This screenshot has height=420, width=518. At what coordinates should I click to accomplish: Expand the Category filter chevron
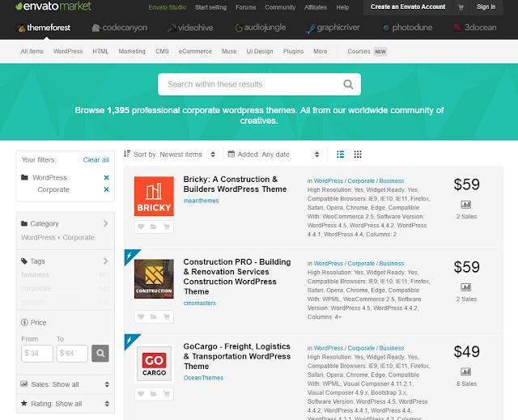(x=106, y=223)
